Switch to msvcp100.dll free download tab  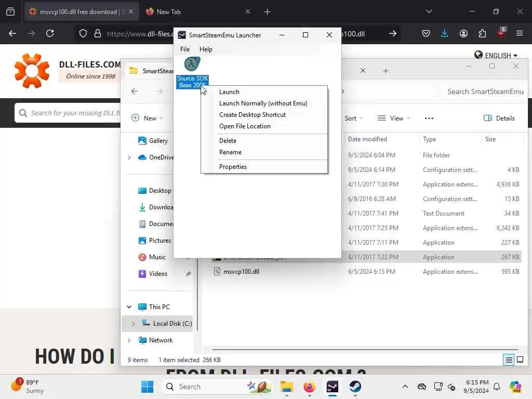82,12
